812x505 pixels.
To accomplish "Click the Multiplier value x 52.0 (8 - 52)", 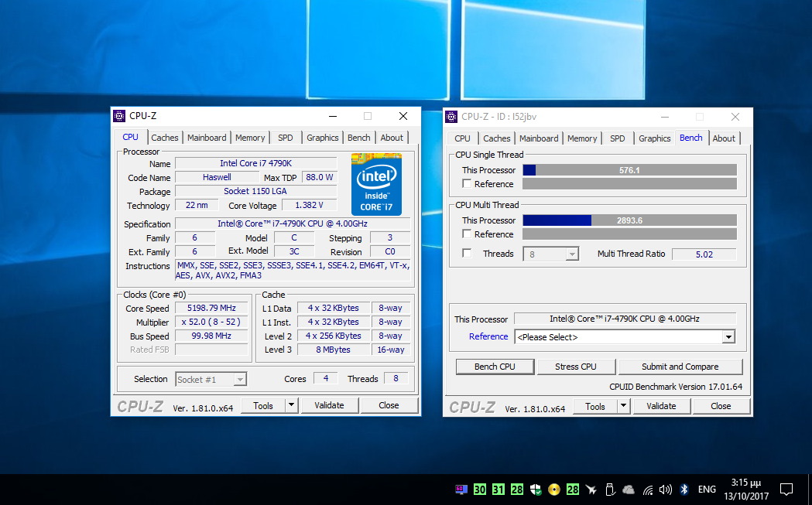I will (x=211, y=322).
